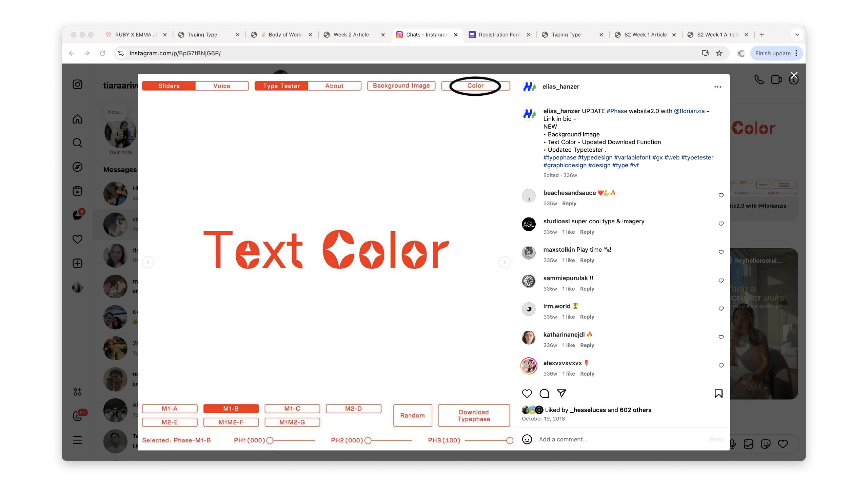
Task: Expand the tab search dropdown chevron
Action: point(797,35)
